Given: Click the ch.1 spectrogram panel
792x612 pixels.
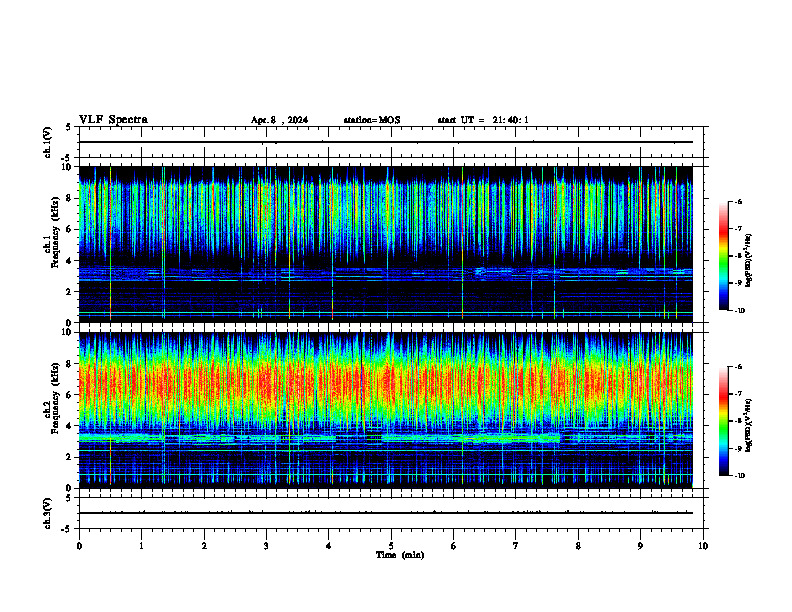Looking at the screenshot, I should [x=386, y=244].
